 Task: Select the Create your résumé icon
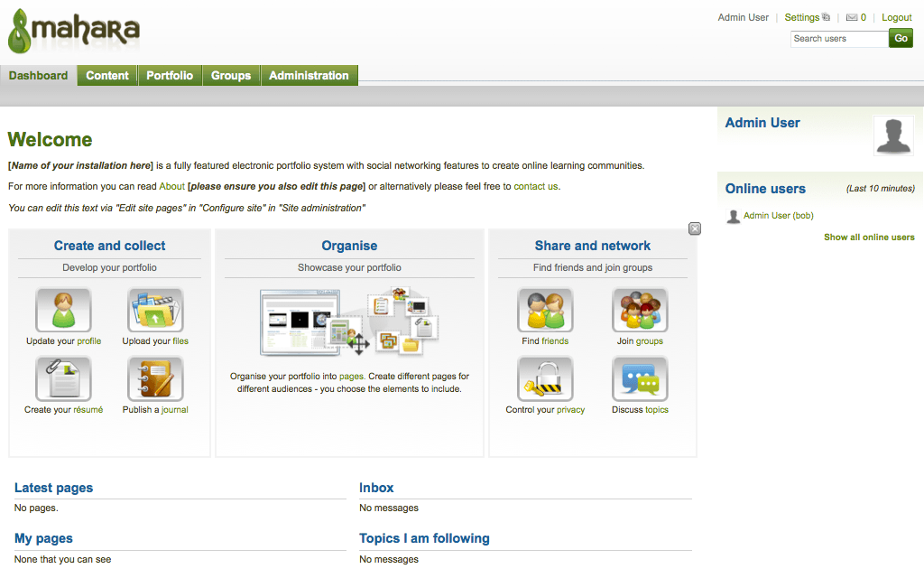coord(63,379)
